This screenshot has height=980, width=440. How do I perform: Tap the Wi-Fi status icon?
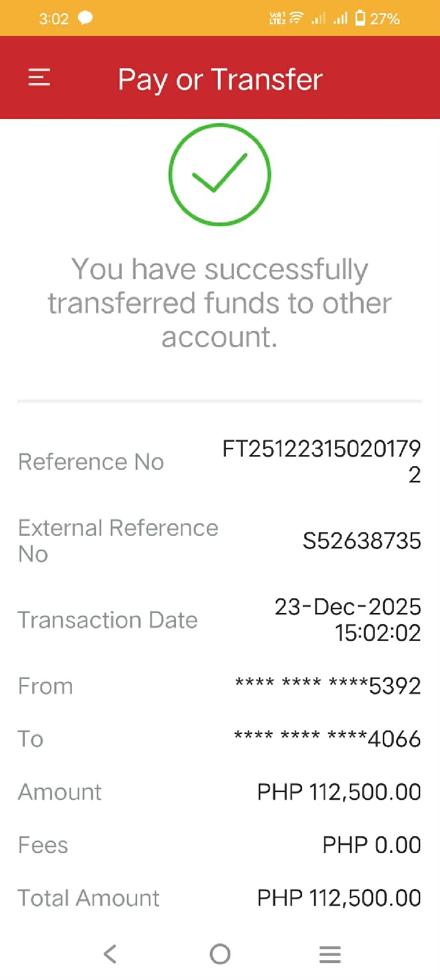296,18
